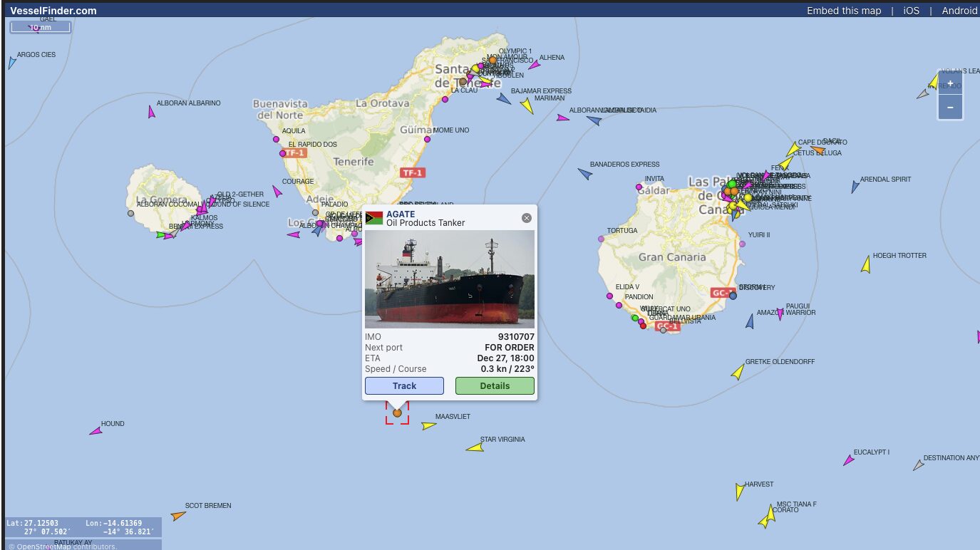Click the Track button
The width and height of the screenshot is (980, 550).
pos(404,385)
